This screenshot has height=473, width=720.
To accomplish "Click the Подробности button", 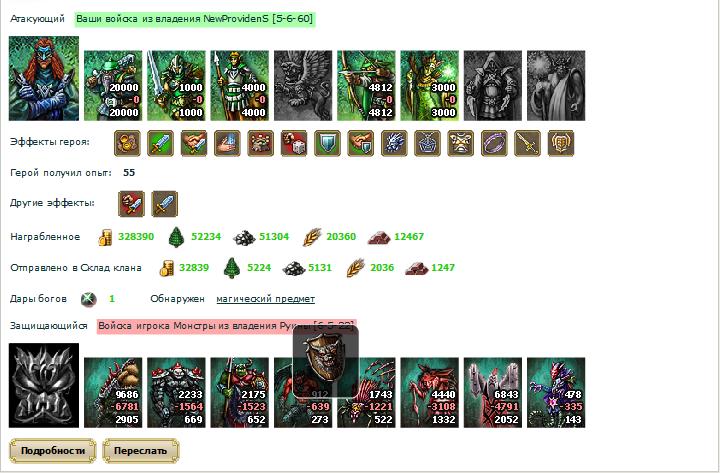I will (52, 450).
